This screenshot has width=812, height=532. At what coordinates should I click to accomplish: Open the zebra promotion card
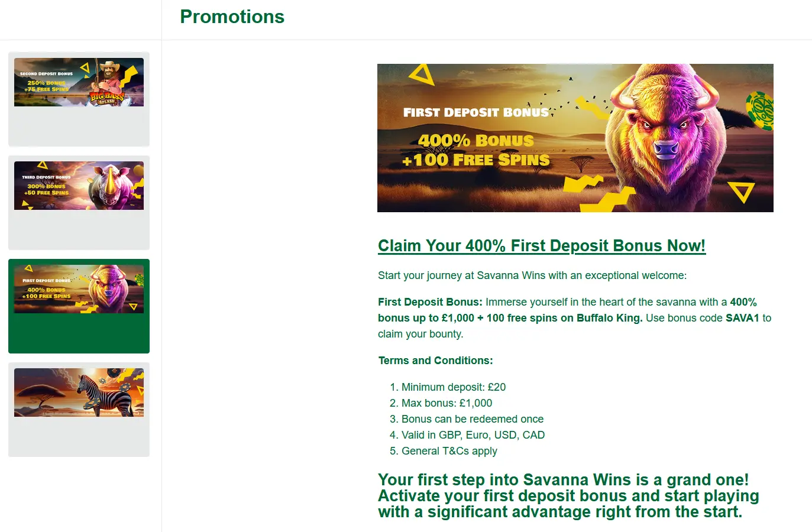click(79, 409)
